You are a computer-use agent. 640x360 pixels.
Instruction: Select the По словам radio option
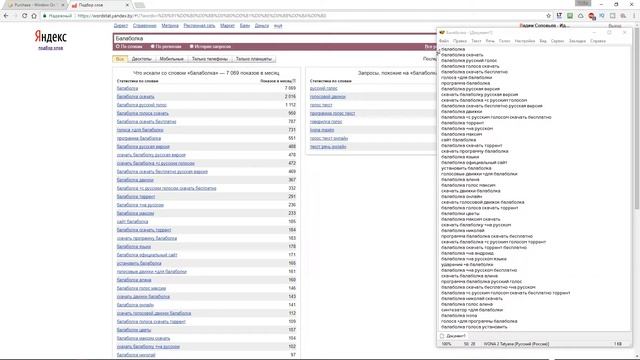coord(118,47)
